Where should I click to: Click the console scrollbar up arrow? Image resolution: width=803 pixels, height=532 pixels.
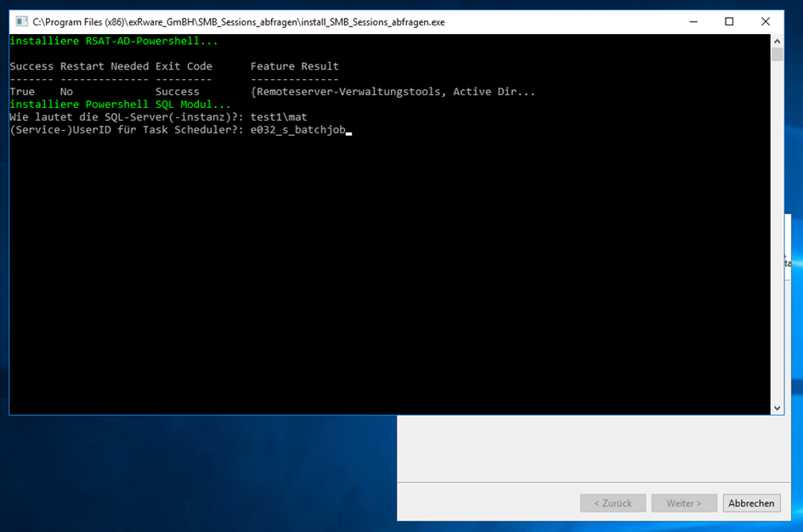pyautogui.click(x=777, y=41)
